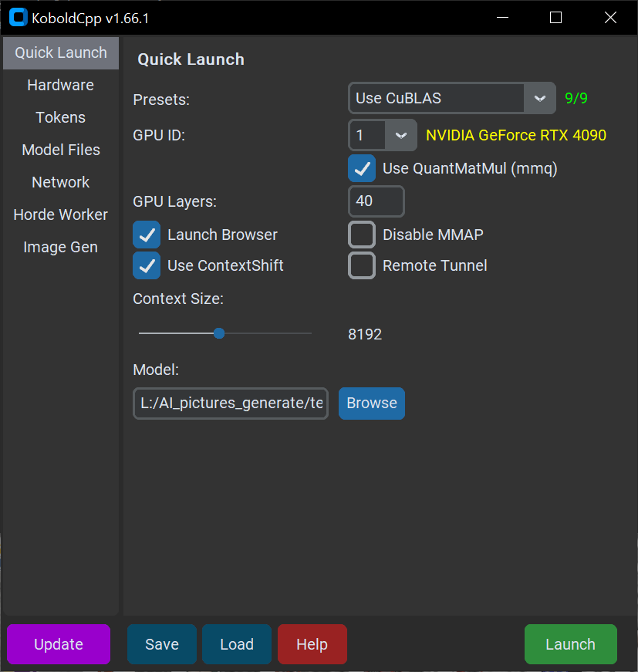This screenshot has height=672, width=638.
Task: Enable Remote Tunnel checkbox
Action: (362, 265)
